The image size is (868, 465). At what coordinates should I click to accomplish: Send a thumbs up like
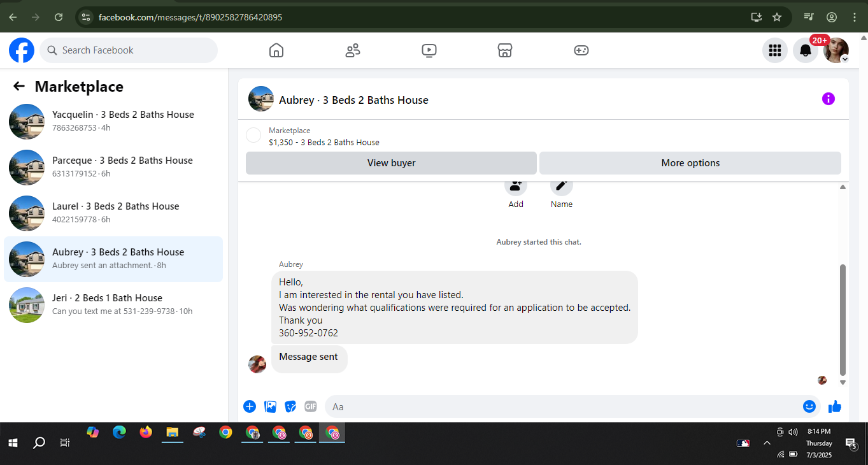click(835, 406)
